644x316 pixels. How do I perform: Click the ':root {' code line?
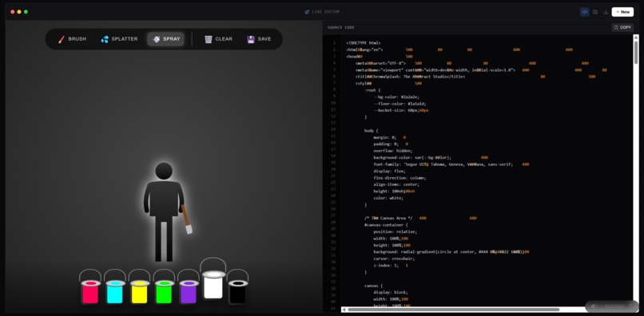coord(372,90)
